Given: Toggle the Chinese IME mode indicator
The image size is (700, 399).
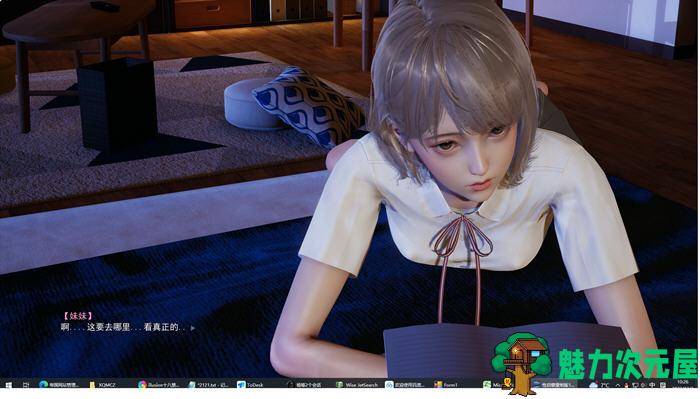Looking at the screenshot, I should 652,385.
